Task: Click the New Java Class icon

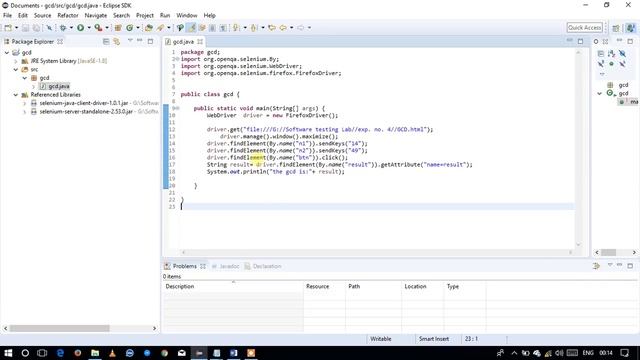Action: [x=129, y=28]
